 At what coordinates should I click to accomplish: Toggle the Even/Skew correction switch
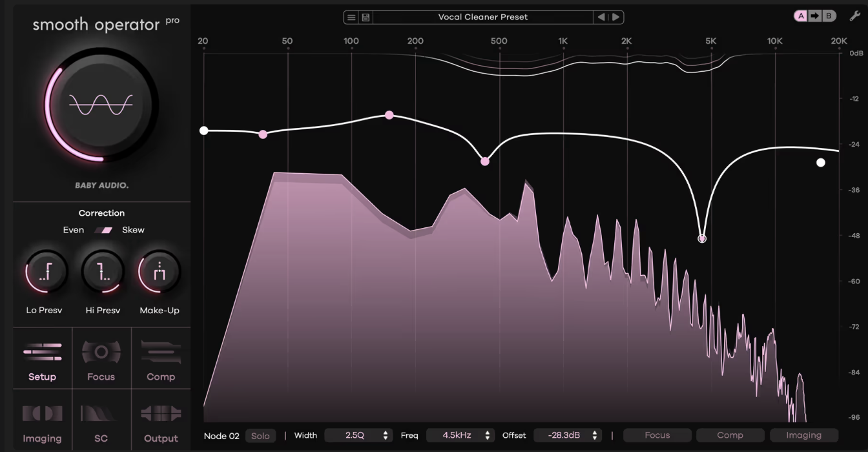click(x=103, y=230)
